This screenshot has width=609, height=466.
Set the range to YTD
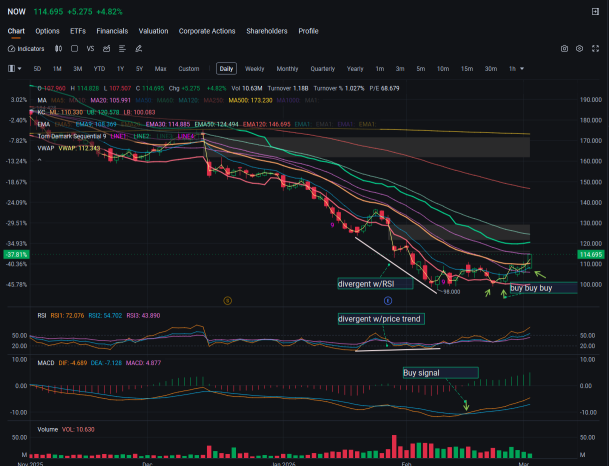(99, 69)
